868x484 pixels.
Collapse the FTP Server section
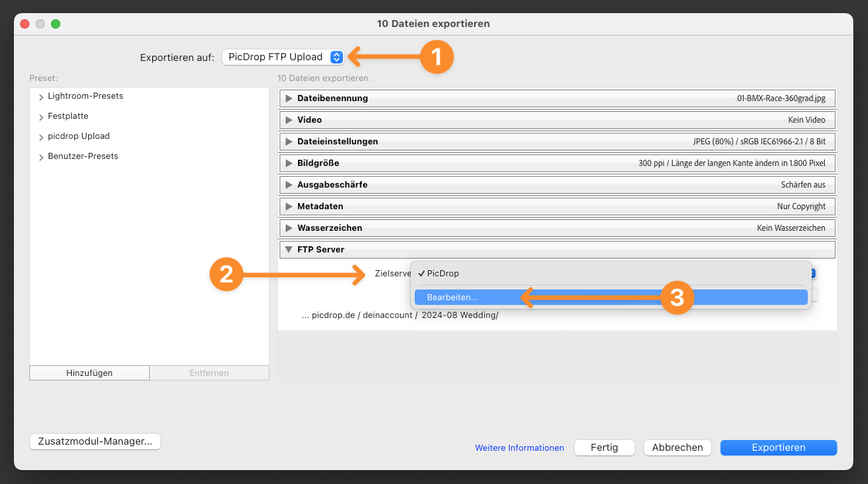288,249
